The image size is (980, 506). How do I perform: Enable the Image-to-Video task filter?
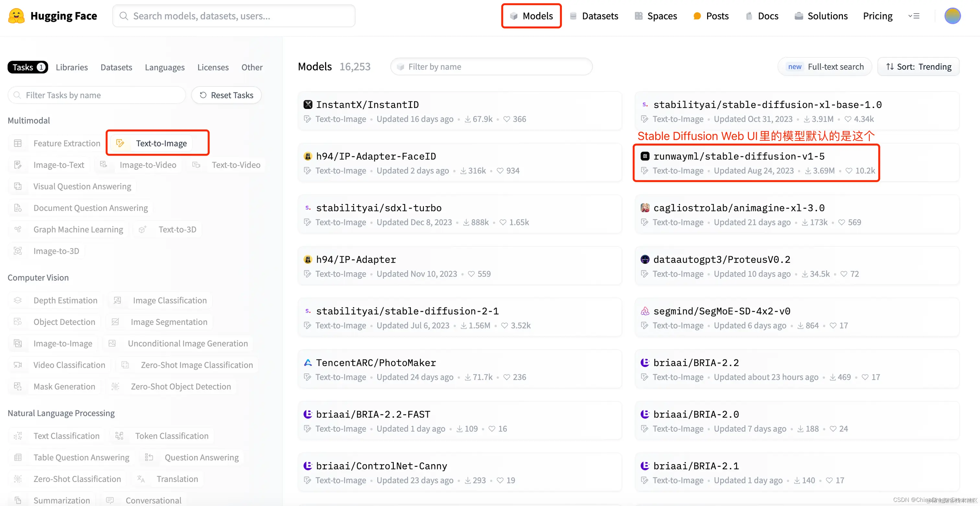[x=147, y=165]
